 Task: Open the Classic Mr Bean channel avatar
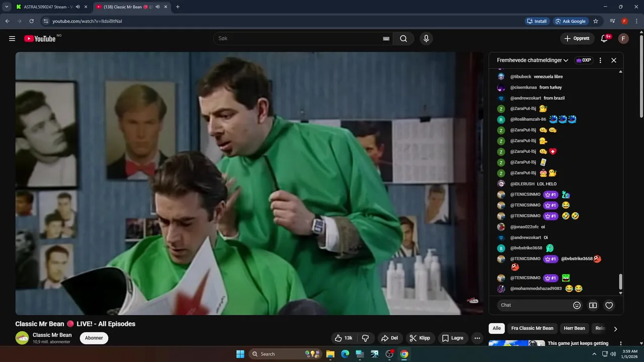pos(22,338)
